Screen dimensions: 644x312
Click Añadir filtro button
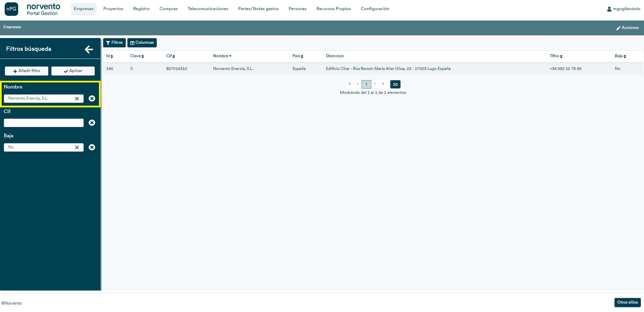pyautogui.click(x=27, y=71)
